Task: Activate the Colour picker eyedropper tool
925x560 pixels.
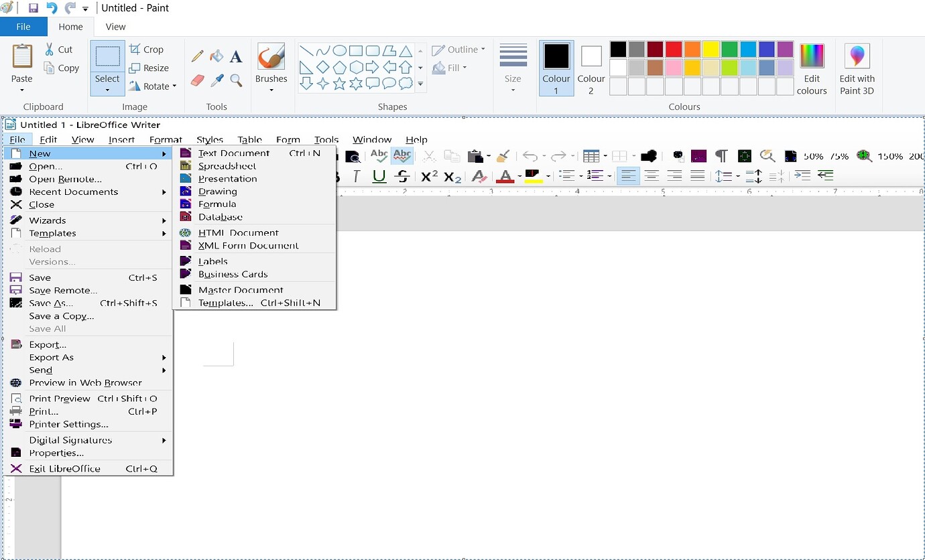Action: pyautogui.click(x=217, y=80)
